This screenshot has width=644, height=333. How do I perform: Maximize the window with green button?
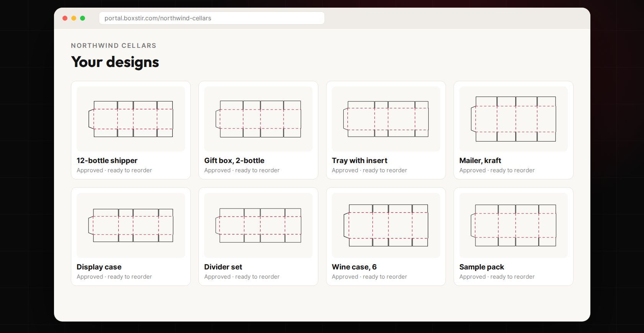[82, 18]
